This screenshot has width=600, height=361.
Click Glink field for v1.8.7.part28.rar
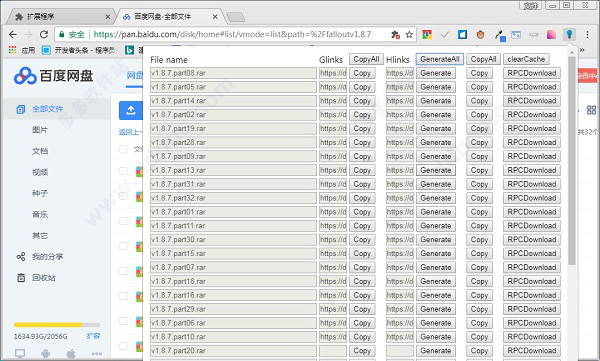(x=333, y=142)
